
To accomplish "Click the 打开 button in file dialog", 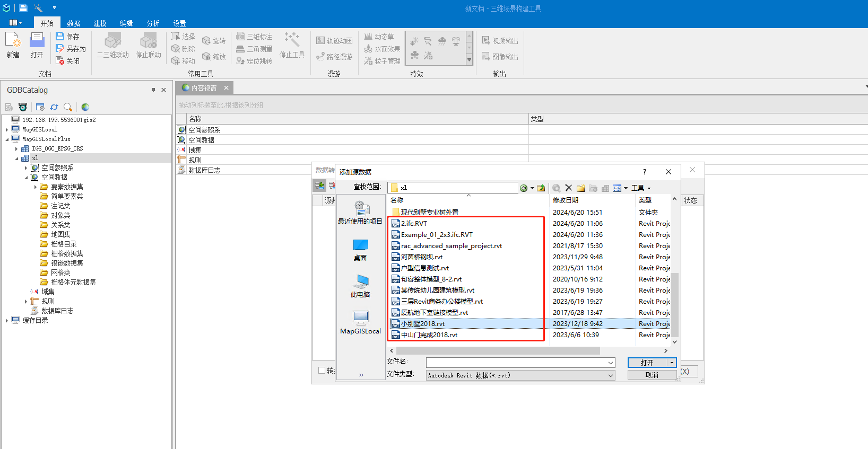I will pyautogui.click(x=647, y=363).
